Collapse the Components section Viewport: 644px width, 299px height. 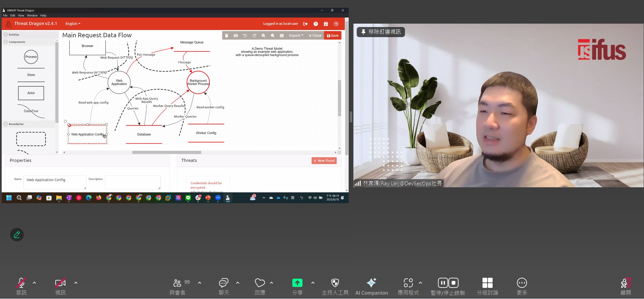pyautogui.click(x=6, y=42)
